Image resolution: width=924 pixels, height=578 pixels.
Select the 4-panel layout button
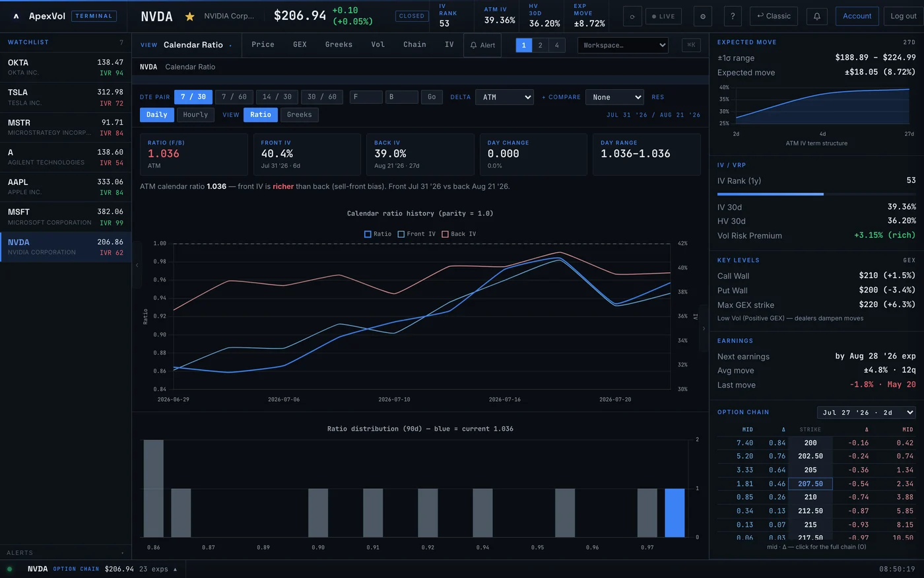pyautogui.click(x=556, y=45)
